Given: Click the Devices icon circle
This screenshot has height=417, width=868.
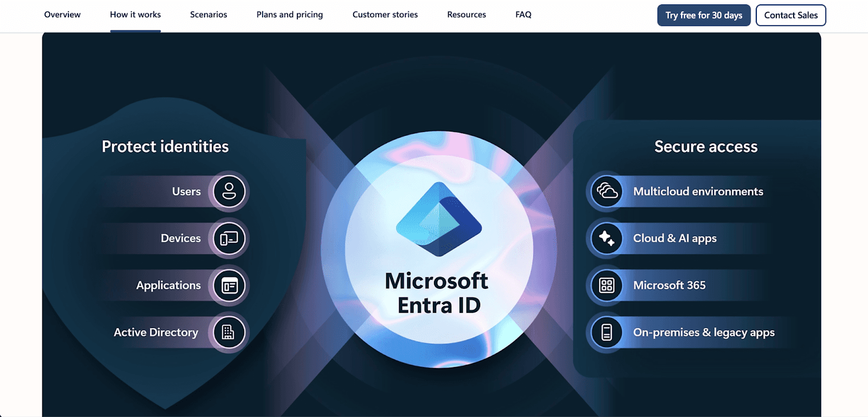Looking at the screenshot, I should tap(229, 238).
